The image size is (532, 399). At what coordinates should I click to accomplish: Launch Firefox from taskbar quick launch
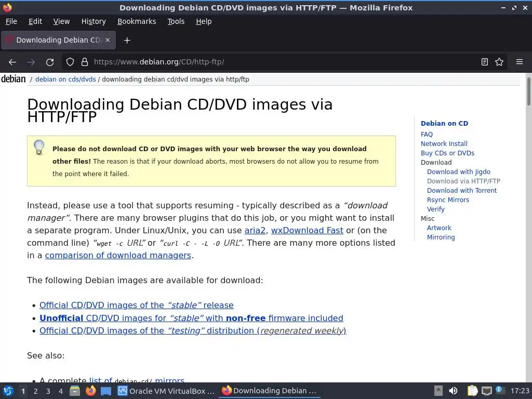[x=90, y=391]
